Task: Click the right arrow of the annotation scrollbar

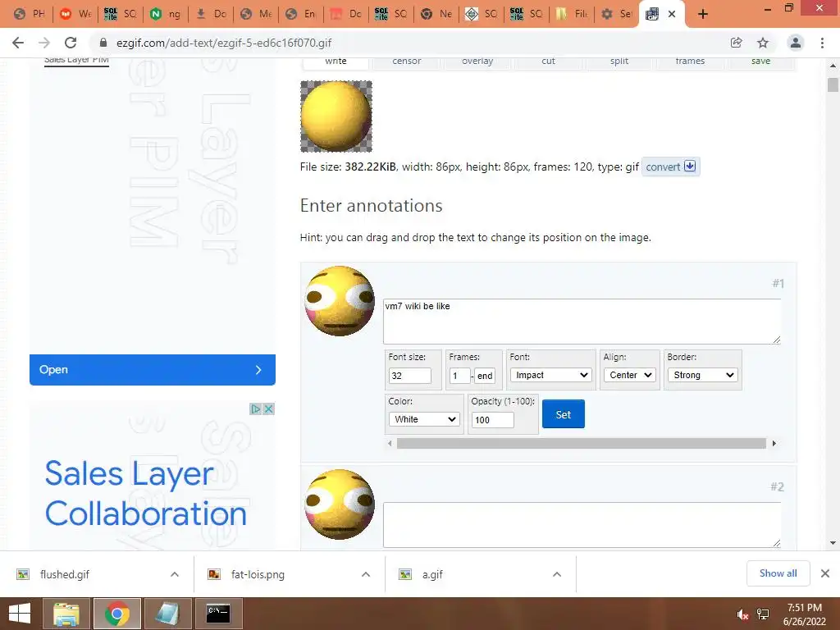Action: click(x=774, y=443)
